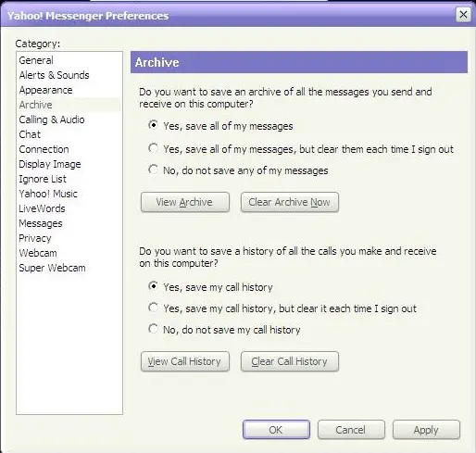Apply the preference changes
The width and height of the screenshot is (476, 453).
(426, 430)
